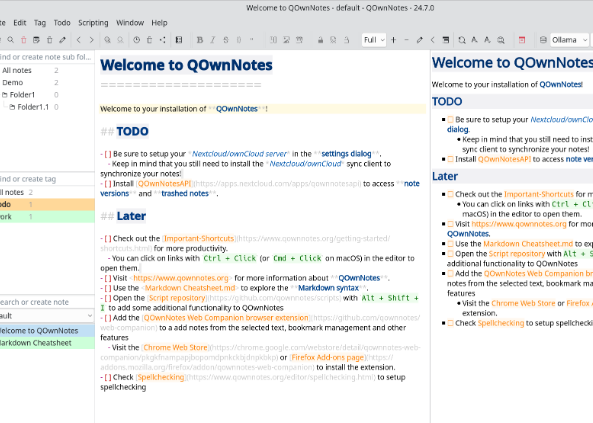The image size is (593, 423).
Task: Open the Edit menu
Action: coord(20,23)
